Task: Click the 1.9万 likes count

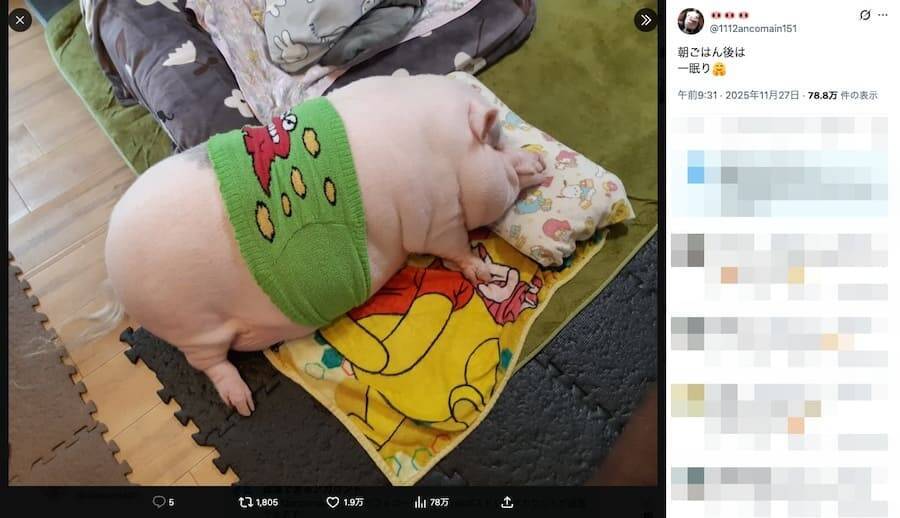Action: pos(354,502)
